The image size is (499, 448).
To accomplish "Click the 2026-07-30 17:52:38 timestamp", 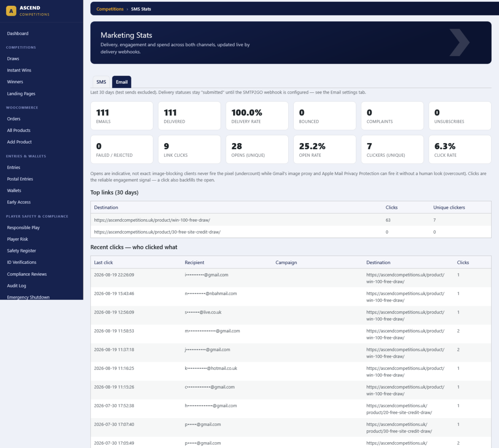I will (x=114, y=406).
